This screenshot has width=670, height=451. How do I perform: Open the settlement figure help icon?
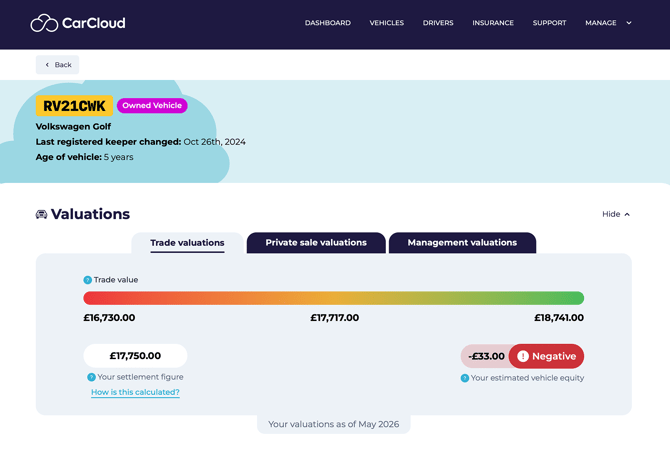click(91, 377)
